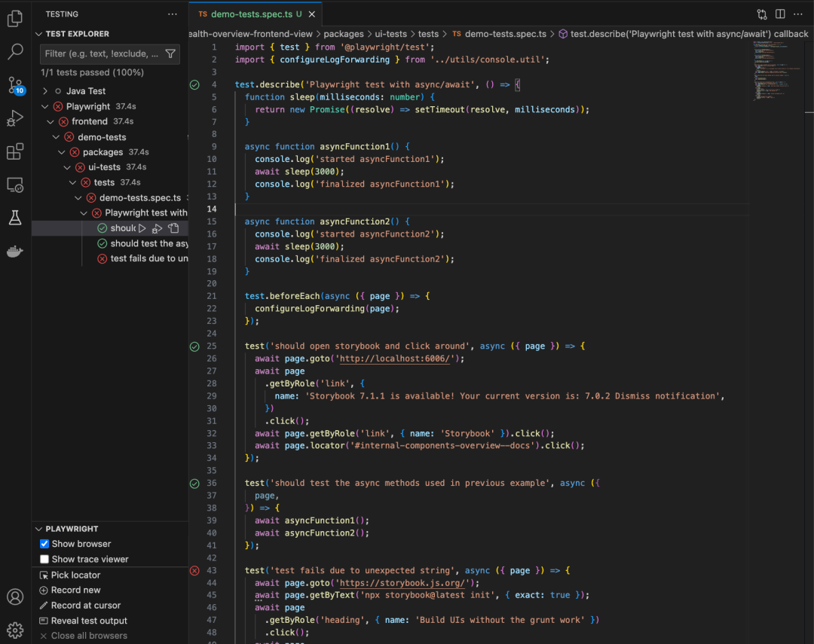814x644 pixels.
Task: Click Reveal test output
Action: 83,621
